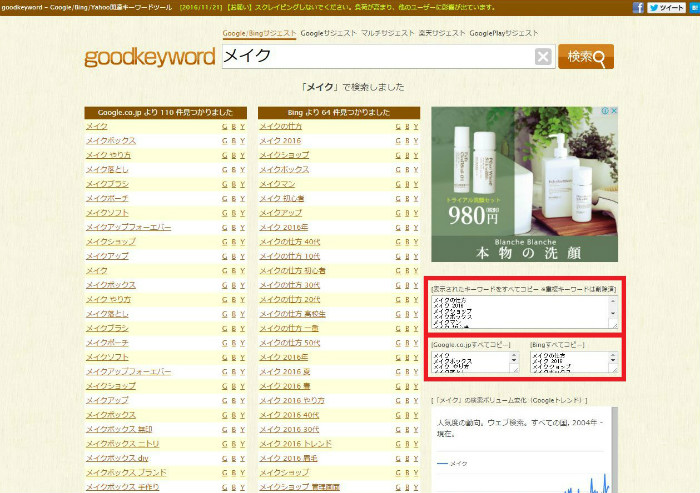The height and width of the screenshot is (493, 700).
Task: Open Bing keyword メイク 2016 夏
Action: pos(285,372)
